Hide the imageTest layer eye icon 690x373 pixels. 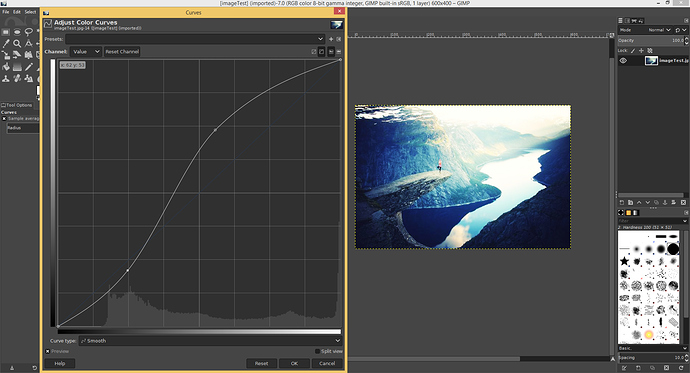[x=623, y=61]
